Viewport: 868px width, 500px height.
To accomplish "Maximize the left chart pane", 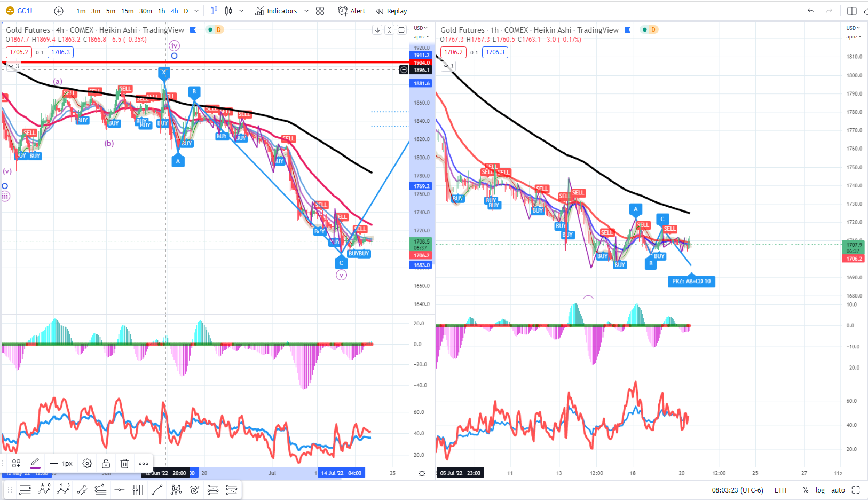I will coord(401,30).
